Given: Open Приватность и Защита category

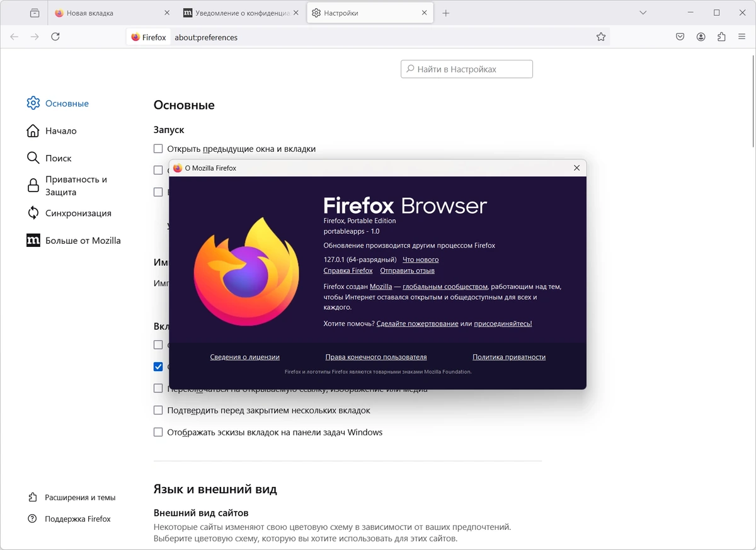Looking at the screenshot, I should tap(67, 186).
